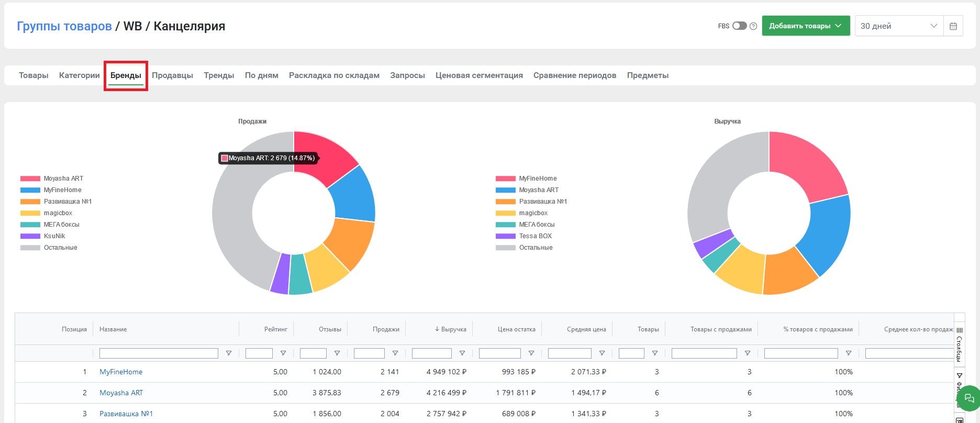Focus the Средняя цена filter input
Image resolution: width=980 pixels, height=423 pixels.
570,353
